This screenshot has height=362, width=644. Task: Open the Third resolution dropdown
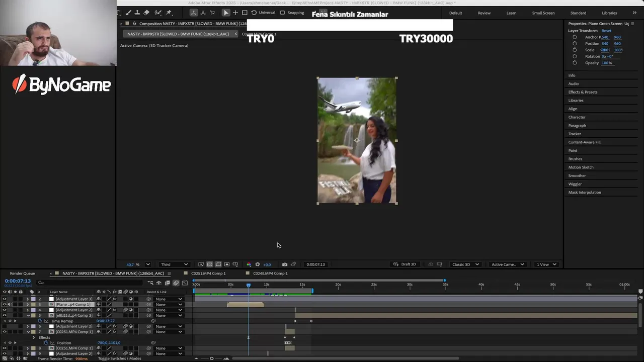[x=174, y=264]
